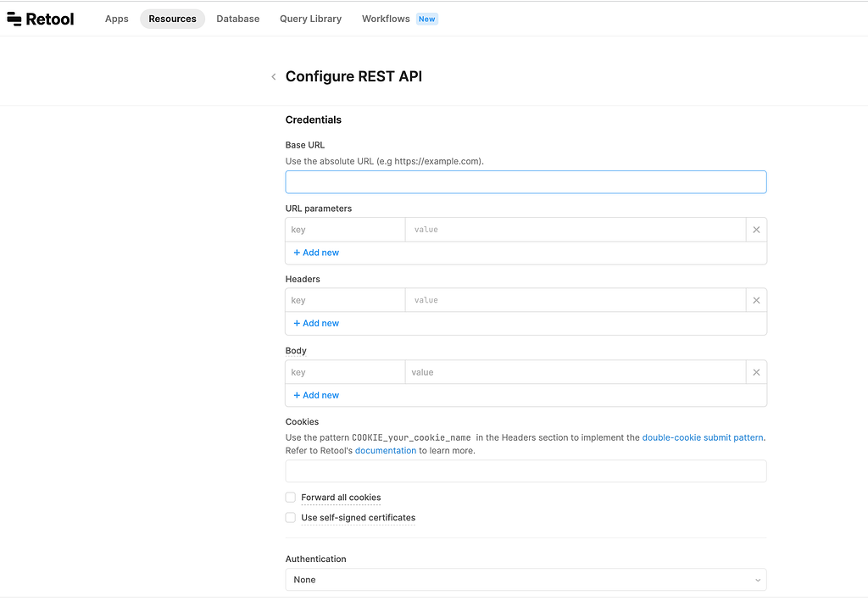Add a new Body row

click(x=315, y=394)
